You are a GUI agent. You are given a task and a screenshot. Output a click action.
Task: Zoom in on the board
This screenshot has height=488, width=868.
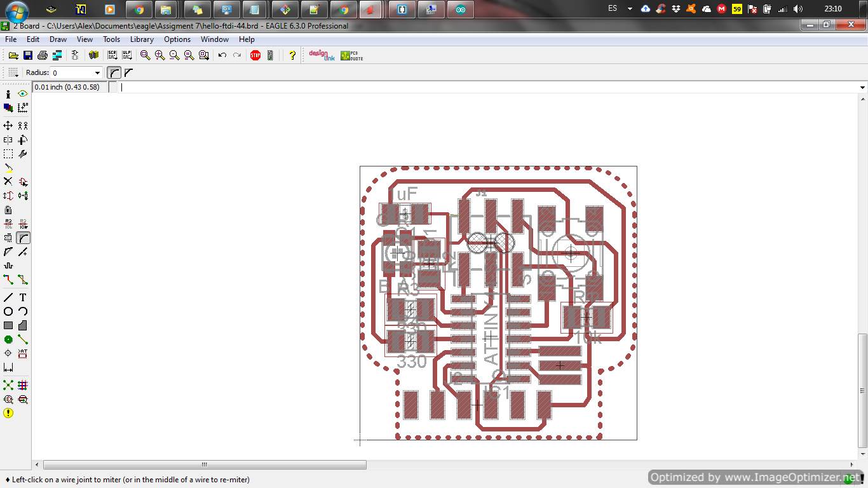point(160,55)
